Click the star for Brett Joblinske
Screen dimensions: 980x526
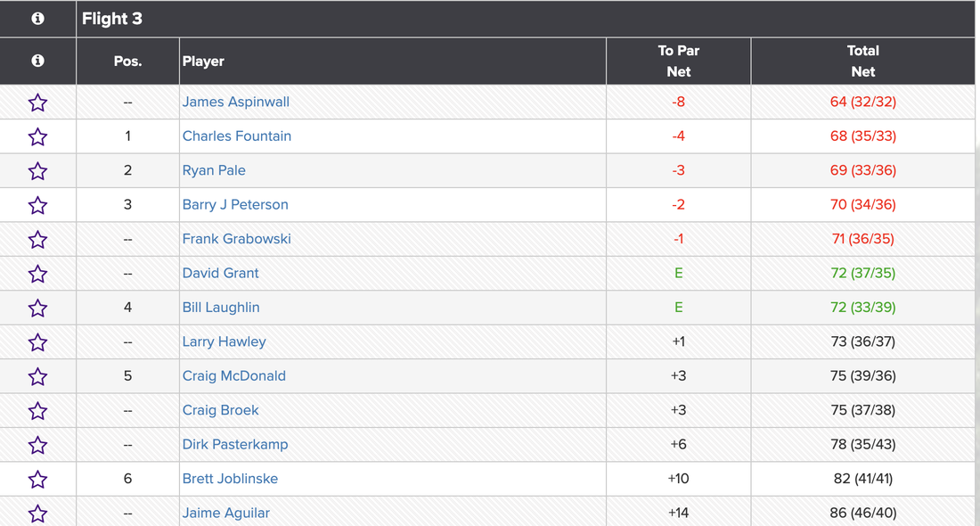point(37,480)
